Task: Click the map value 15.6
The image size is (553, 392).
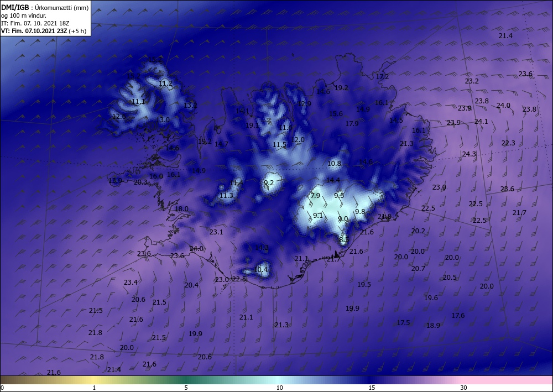Action: [336, 114]
